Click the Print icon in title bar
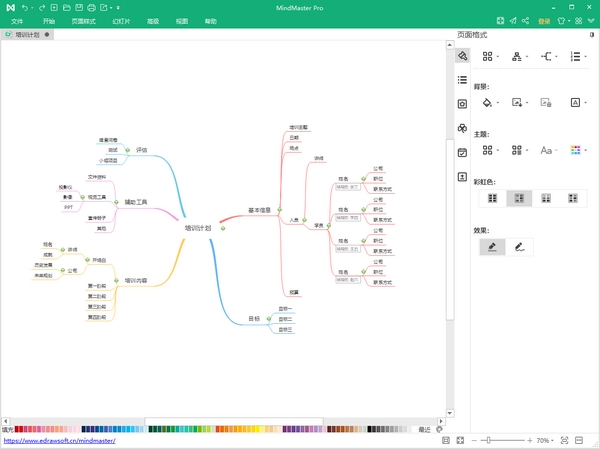600x449 pixels. coord(91,7)
